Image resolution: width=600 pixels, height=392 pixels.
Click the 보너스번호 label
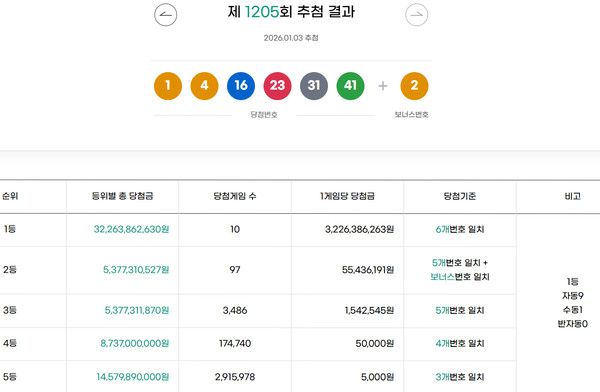(411, 114)
